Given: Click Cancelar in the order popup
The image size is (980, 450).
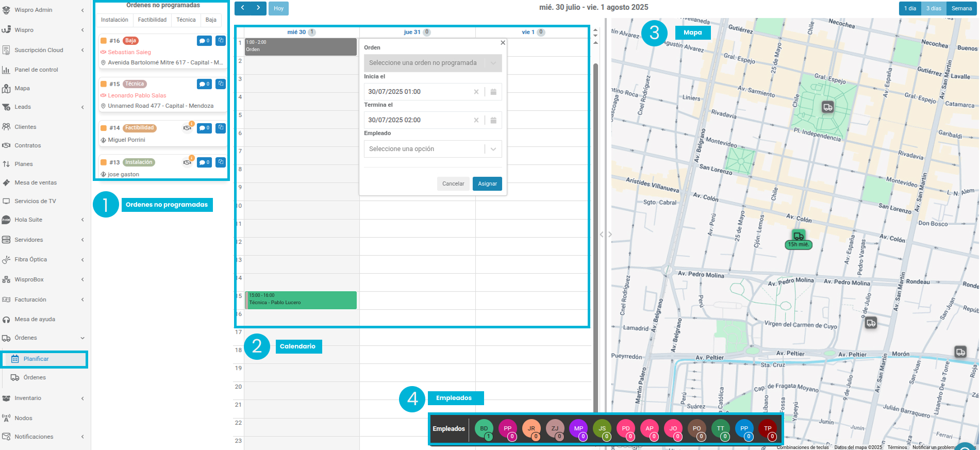Looking at the screenshot, I should 453,184.
